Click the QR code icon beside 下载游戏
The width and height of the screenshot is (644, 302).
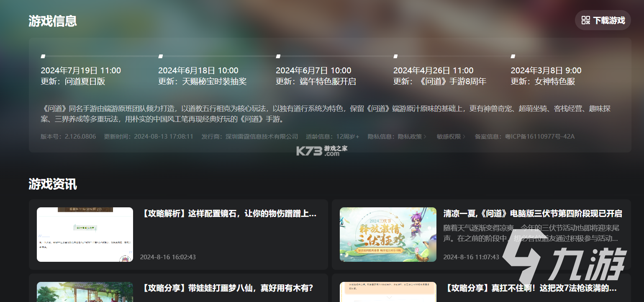(586, 20)
